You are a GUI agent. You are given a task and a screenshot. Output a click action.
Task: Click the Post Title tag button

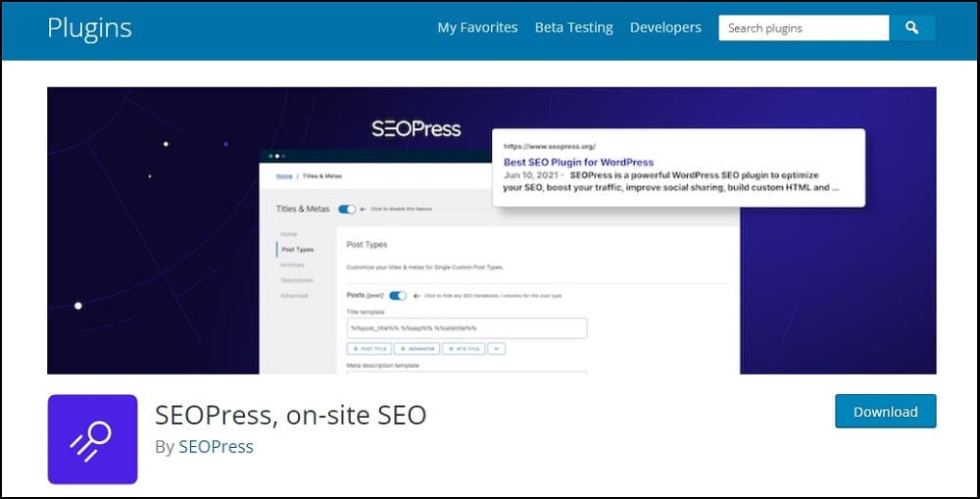(x=369, y=348)
